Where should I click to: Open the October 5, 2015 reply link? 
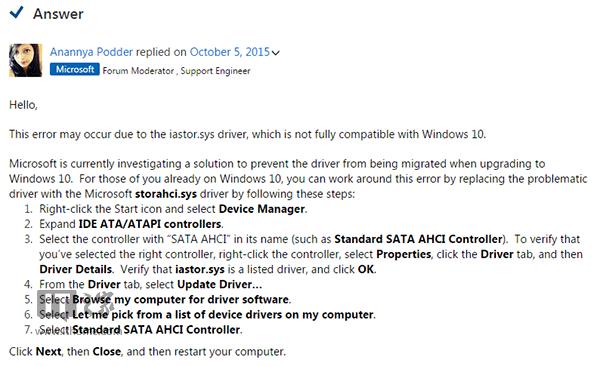[230, 52]
